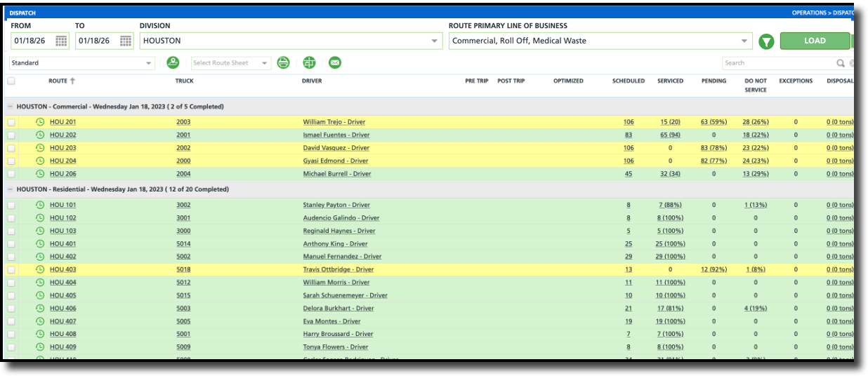The image size is (868, 376).
Task: Click the clock icon for HOU 408
Action: (40, 334)
